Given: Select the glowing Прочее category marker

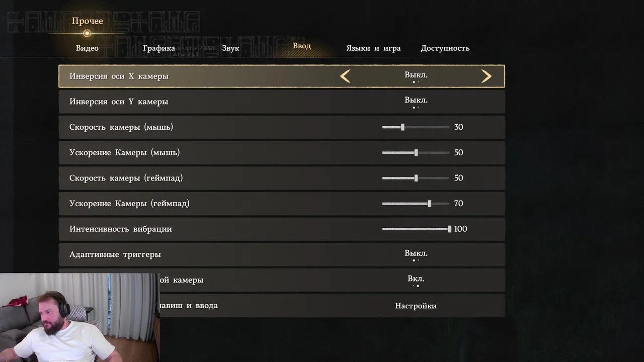Looking at the screenshot, I should (x=87, y=33).
